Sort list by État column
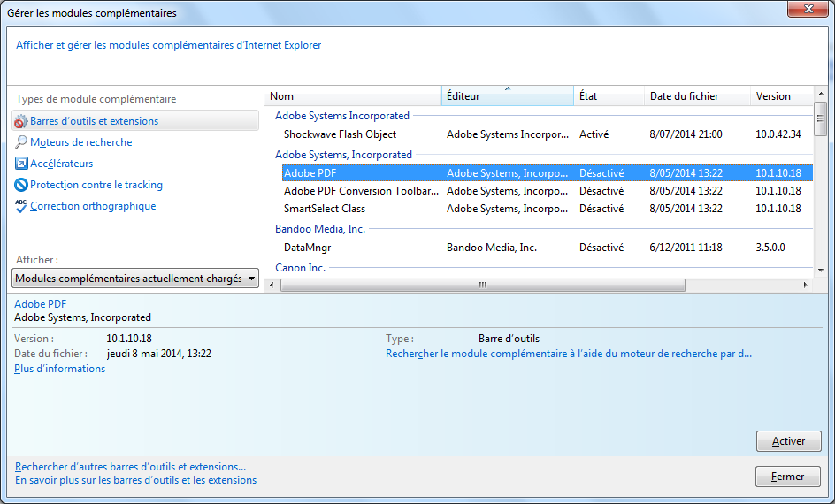 coord(609,96)
